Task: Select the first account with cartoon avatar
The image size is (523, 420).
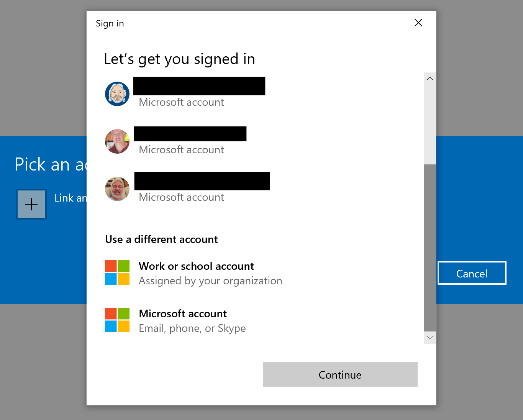Action: pos(117,94)
